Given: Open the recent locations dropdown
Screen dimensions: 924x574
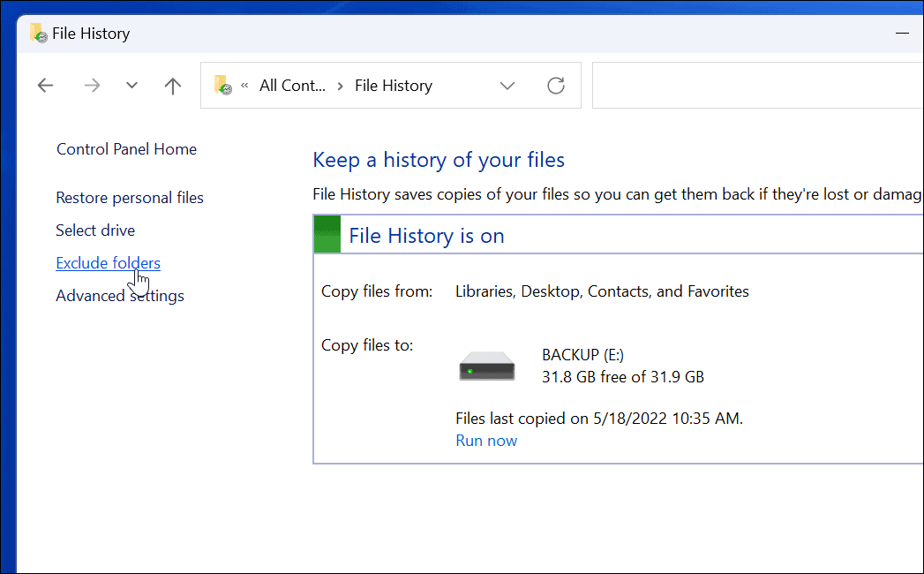Looking at the screenshot, I should tap(131, 85).
